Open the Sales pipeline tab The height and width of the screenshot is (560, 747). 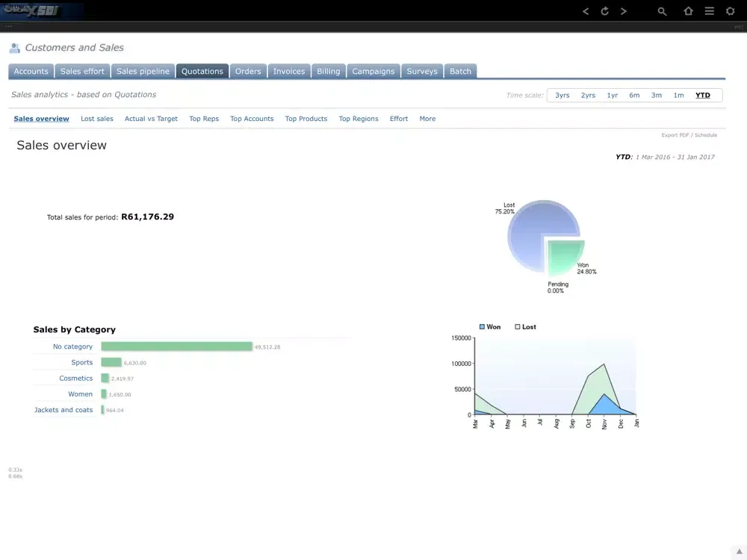pyautogui.click(x=143, y=72)
